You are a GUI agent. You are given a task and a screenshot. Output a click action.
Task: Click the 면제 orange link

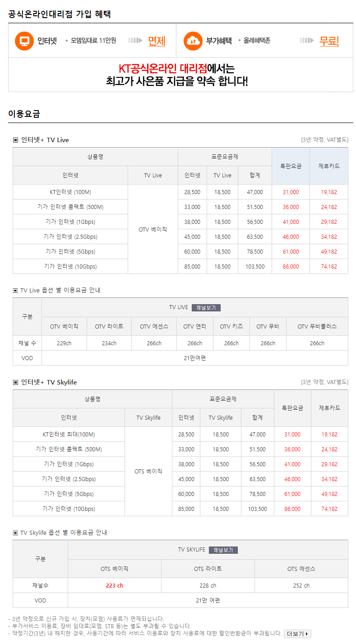[x=157, y=41]
